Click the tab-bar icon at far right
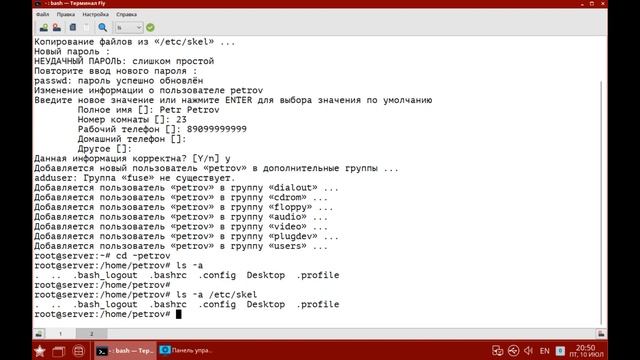This screenshot has height=360, width=640. (601, 333)
